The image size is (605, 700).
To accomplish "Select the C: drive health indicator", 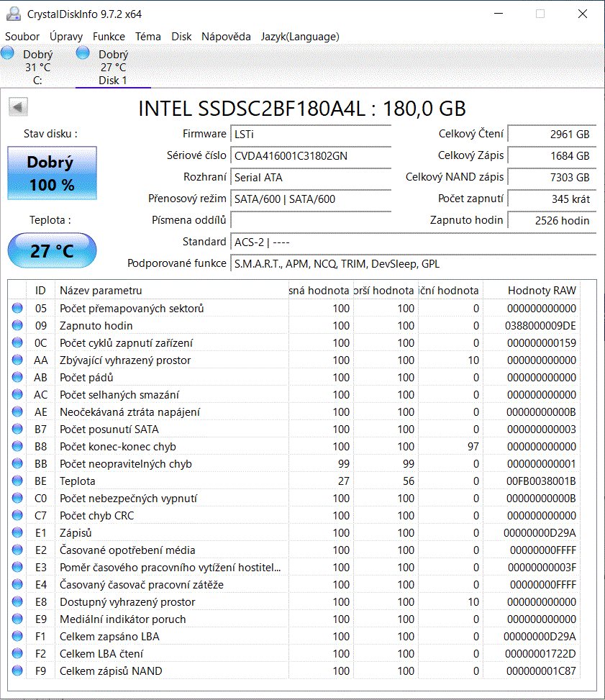I will tap(6, 51).
